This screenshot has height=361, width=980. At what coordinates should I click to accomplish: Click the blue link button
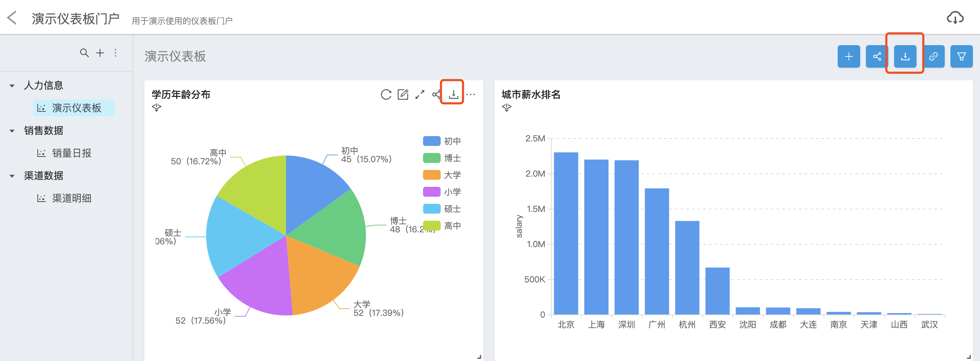click(x=933, y=57)
